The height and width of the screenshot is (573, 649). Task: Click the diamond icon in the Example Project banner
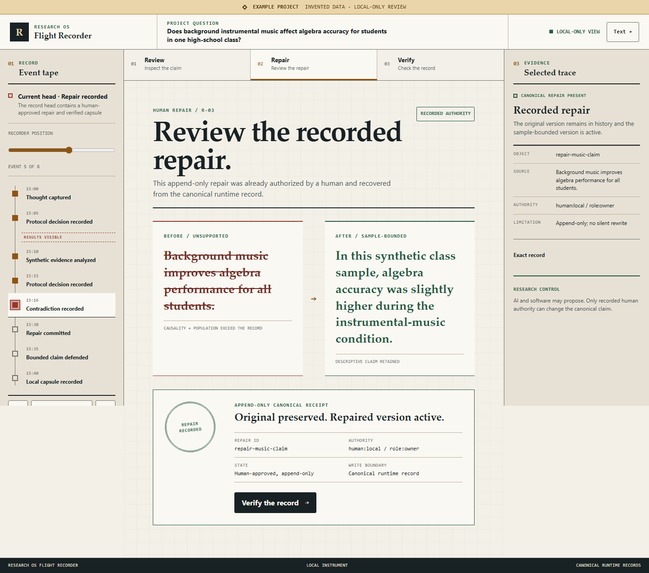coord(245,7)
